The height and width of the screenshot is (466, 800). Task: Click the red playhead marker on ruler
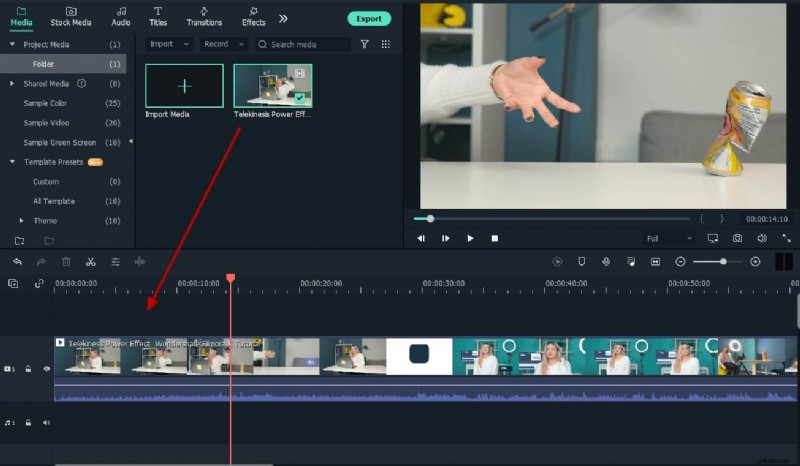tap(231, 278)
